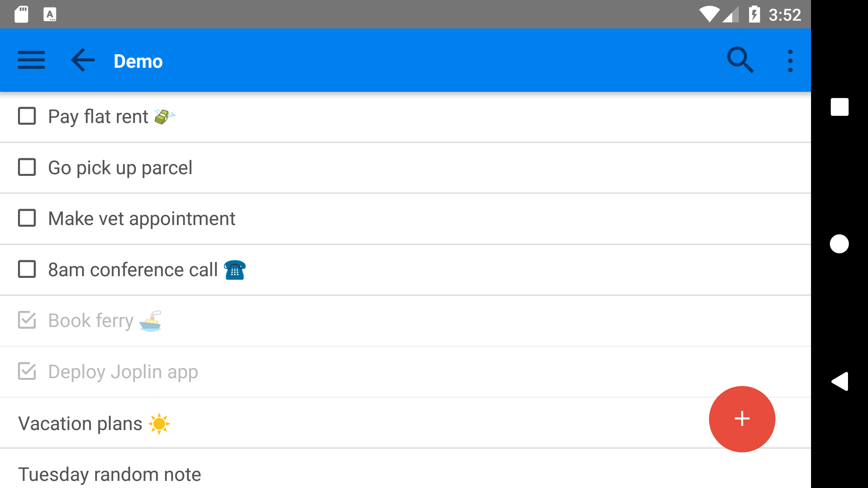
Task: Check the Go pick up parcel checkbox
Action: (27, 167)
